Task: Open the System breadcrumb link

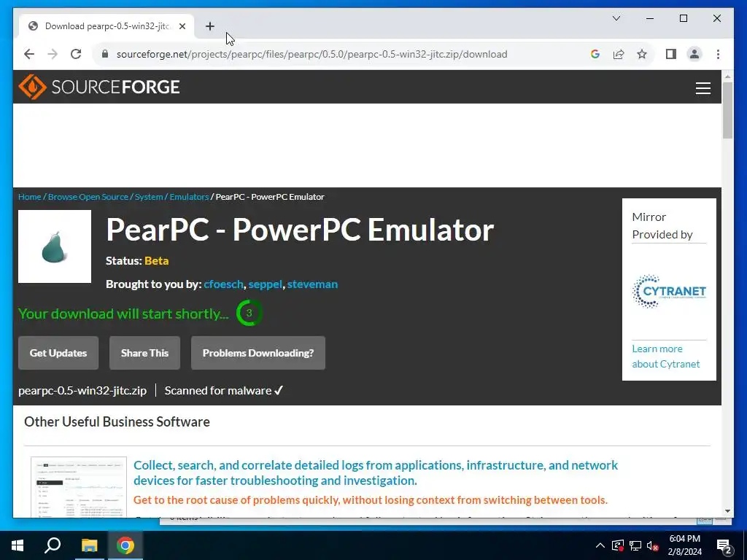Action: (x=149, y=197)
